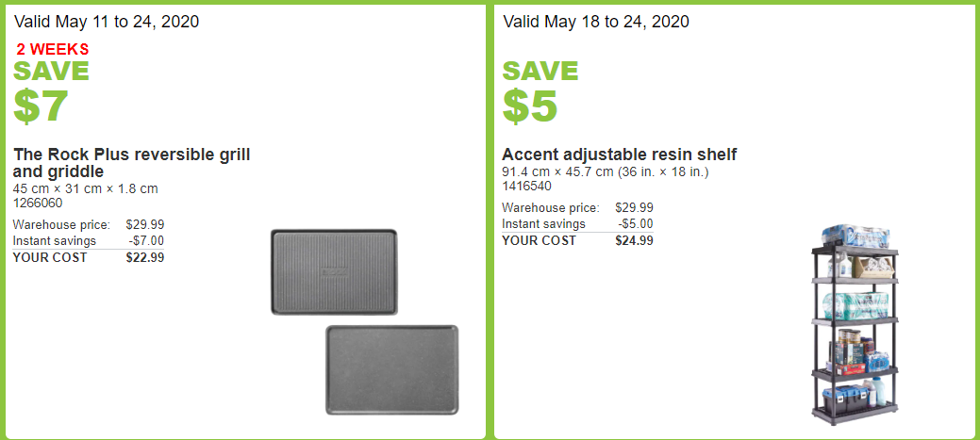Viewport: 980px width, 440px height.
Task: Click the SAVE $7 badge
Action: click(x=51, y=91)
